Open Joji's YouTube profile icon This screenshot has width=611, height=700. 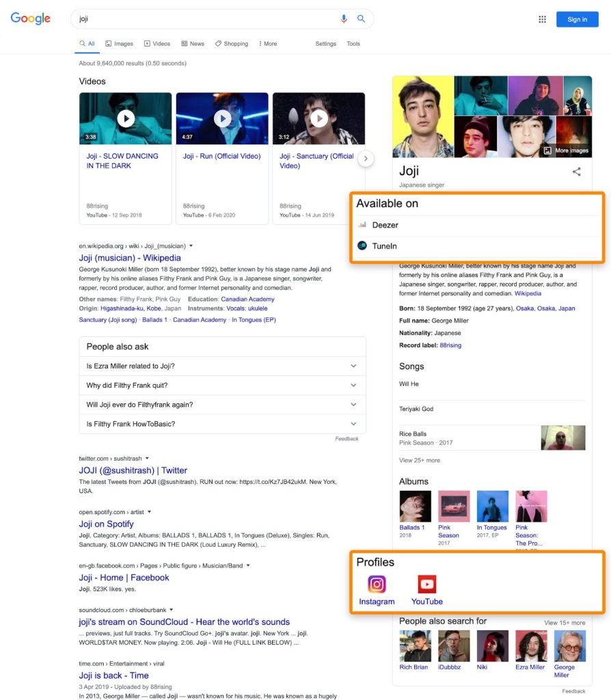coord(426,584)
